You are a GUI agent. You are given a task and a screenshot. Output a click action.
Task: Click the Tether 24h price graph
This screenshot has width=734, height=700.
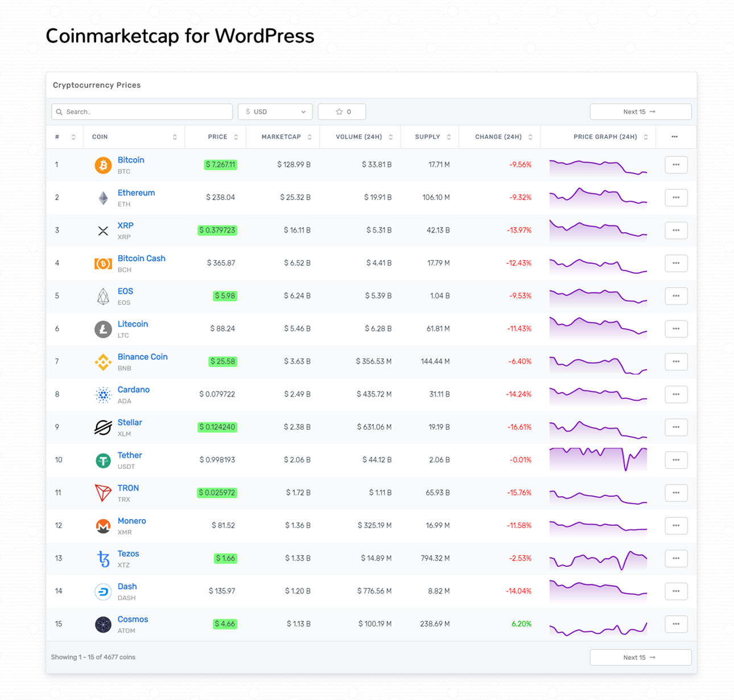598,459
